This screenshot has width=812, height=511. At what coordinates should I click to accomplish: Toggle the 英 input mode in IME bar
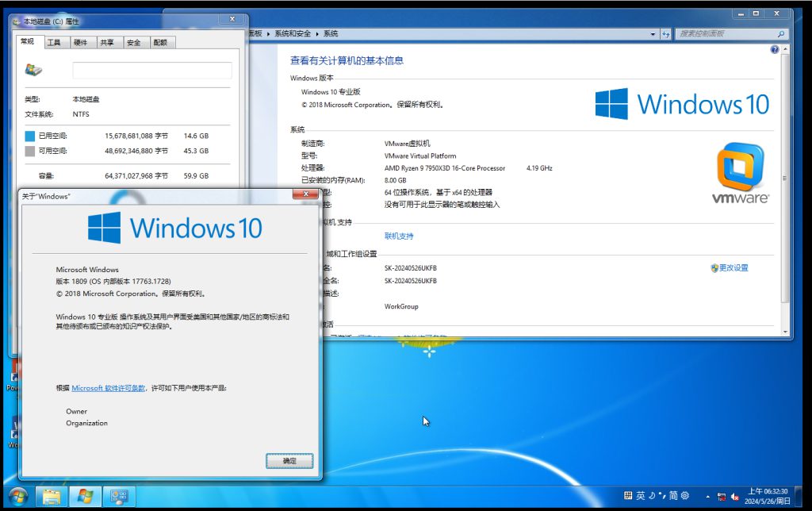pyautogui.click(x=641, y=496)
